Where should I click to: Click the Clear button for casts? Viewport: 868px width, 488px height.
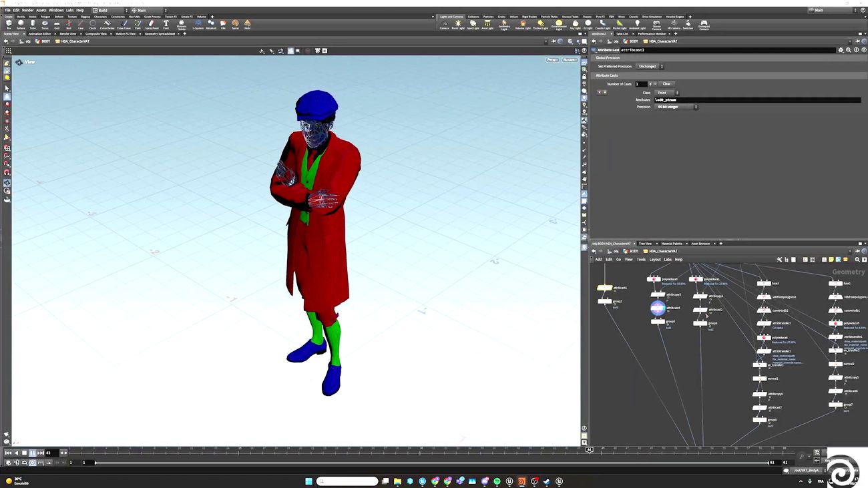click(x=666, y=84)
